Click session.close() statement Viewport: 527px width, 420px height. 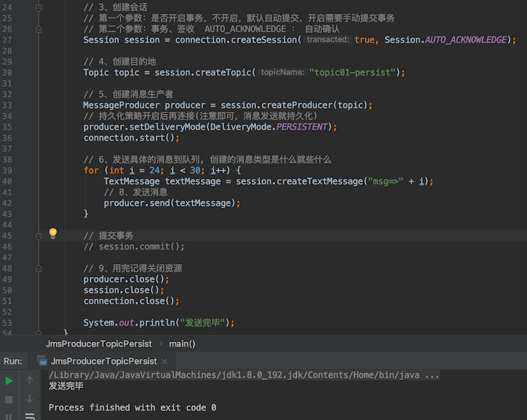(x=123, y=290)
